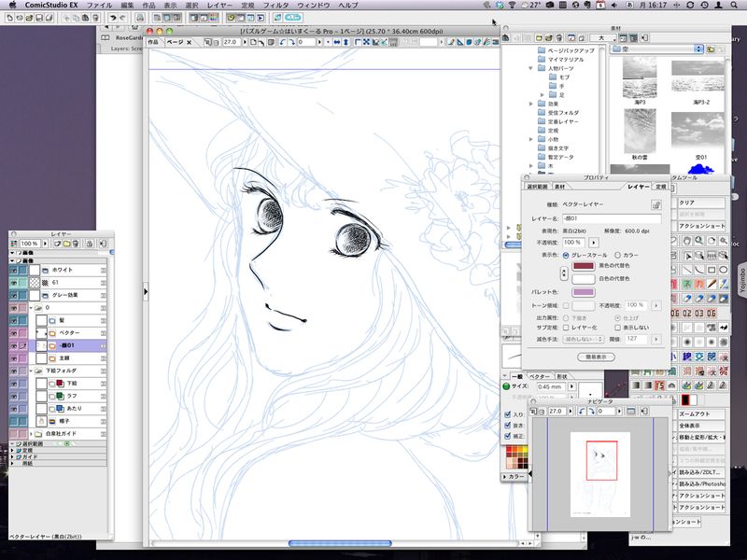Click the 全体表示 button

click(x=701, y=426)
